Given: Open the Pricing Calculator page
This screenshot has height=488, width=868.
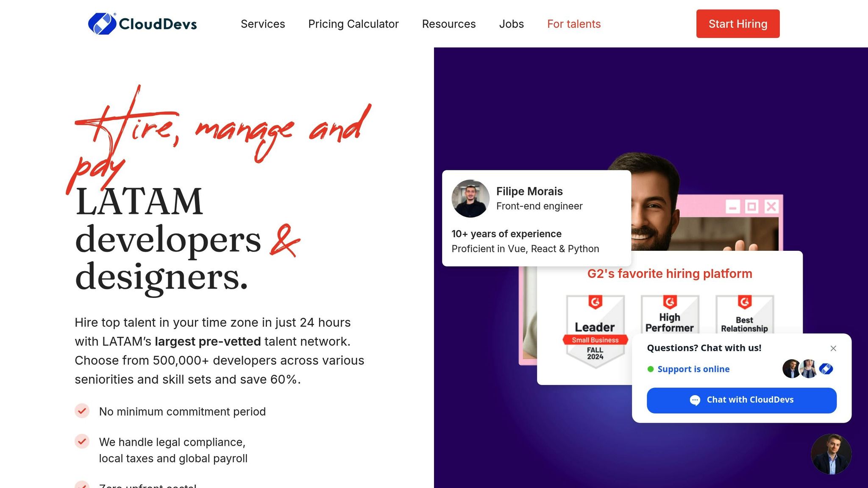Looking at the screenshot, I should (x=353, y=24).
